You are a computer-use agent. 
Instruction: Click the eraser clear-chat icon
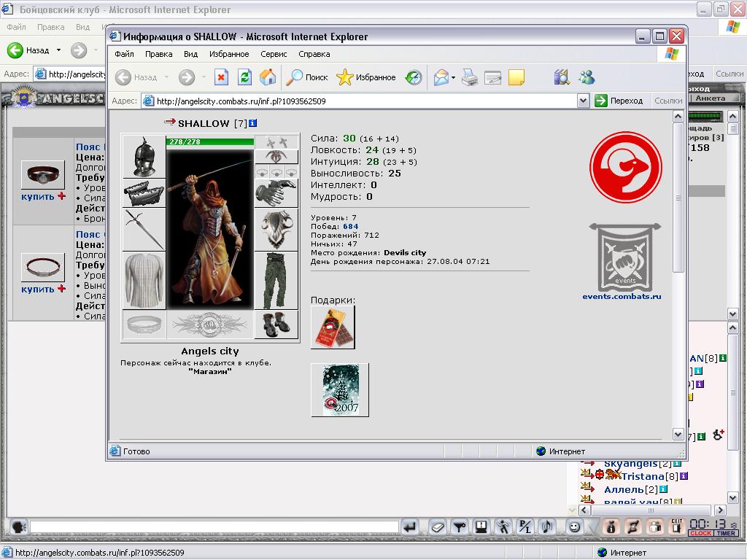pos(438,527)
